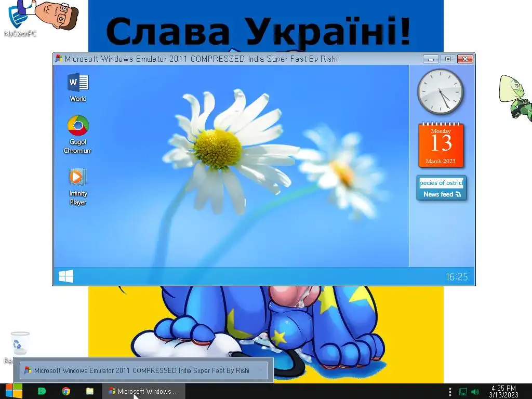
Task: Click the emulator window title bar icon
Action: [x=59, y=59]
